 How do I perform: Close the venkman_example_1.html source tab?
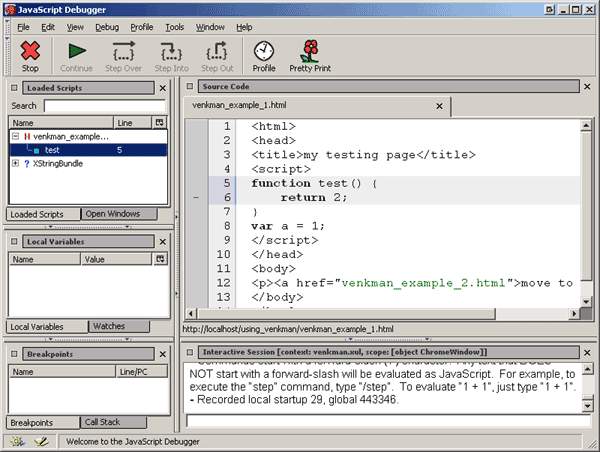(439, 106)
